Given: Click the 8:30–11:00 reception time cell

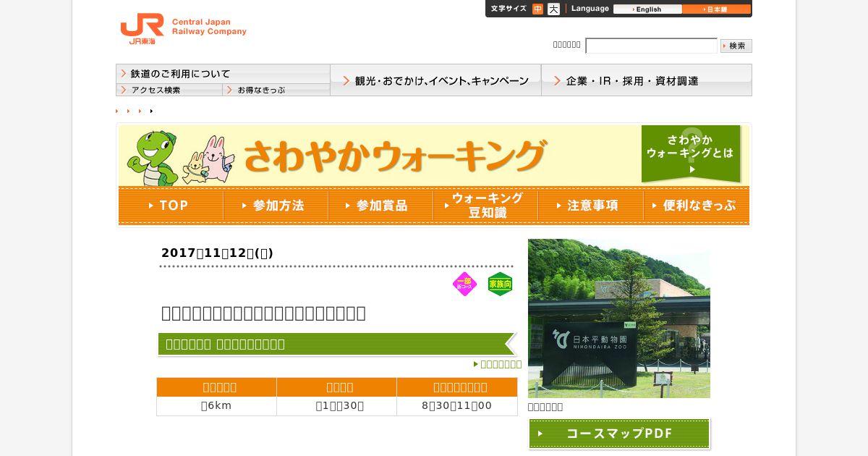Looking at the screenshot, I should click(x=457, y=406).
